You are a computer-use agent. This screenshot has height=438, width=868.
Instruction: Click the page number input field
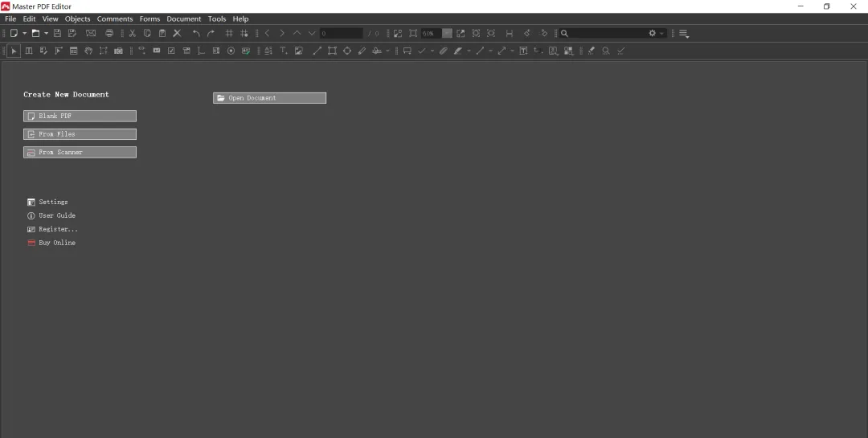pyautogui.click(x=341, y=33)
